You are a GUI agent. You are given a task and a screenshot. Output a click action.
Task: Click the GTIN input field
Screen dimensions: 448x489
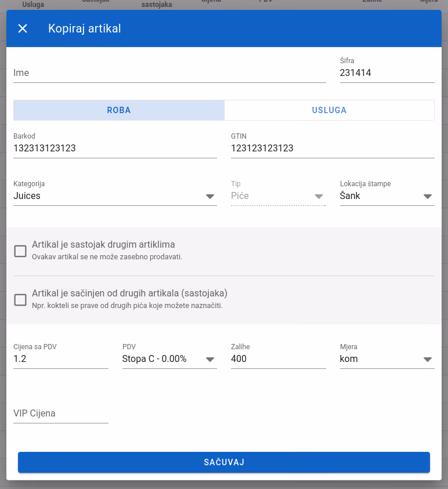333,148
